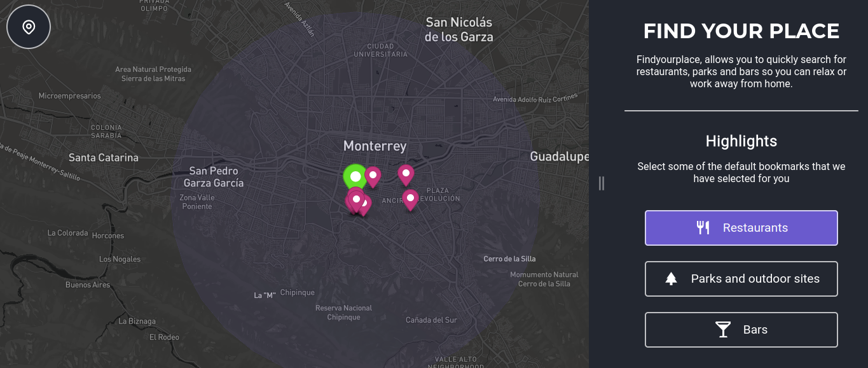Click the pink marker overlapping the Plaza Revolución label
The image size is (868, 368).
[410, 200]
